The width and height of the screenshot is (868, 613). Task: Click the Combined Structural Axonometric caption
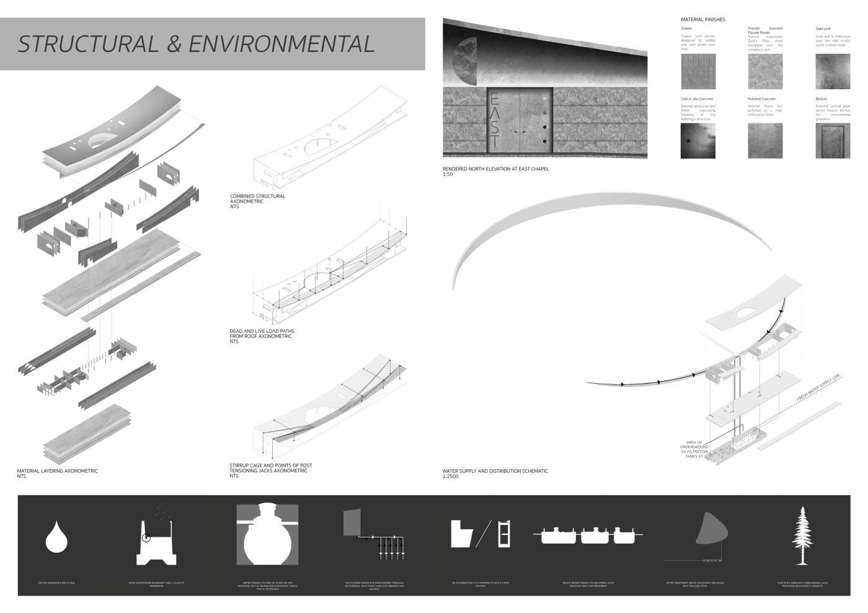tap(257, 201)
